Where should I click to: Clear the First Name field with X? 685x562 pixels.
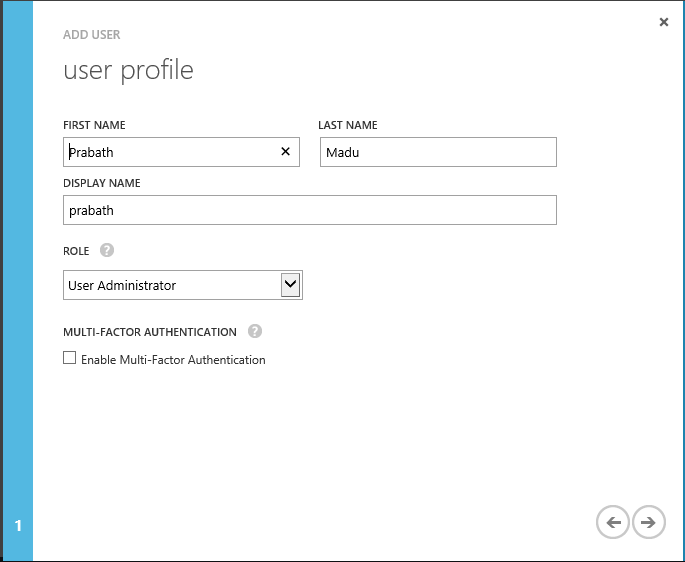(x=285, y=152)
